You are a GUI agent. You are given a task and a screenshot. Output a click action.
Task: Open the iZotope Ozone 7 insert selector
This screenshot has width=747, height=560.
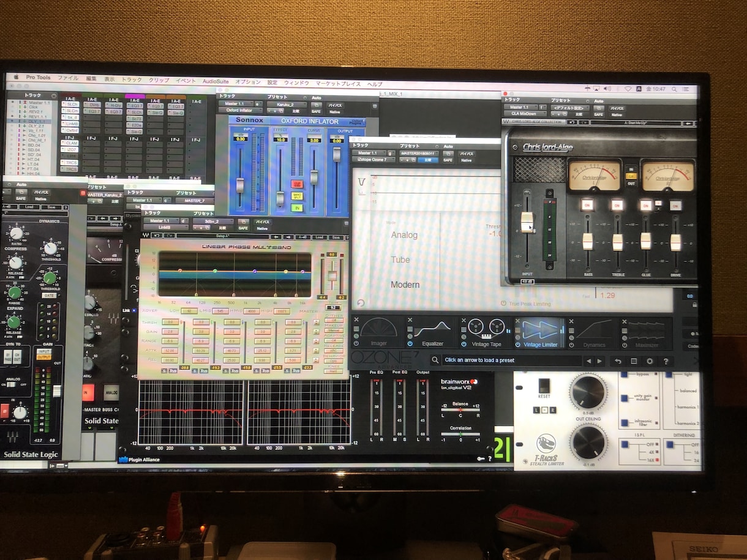[374, 160]
